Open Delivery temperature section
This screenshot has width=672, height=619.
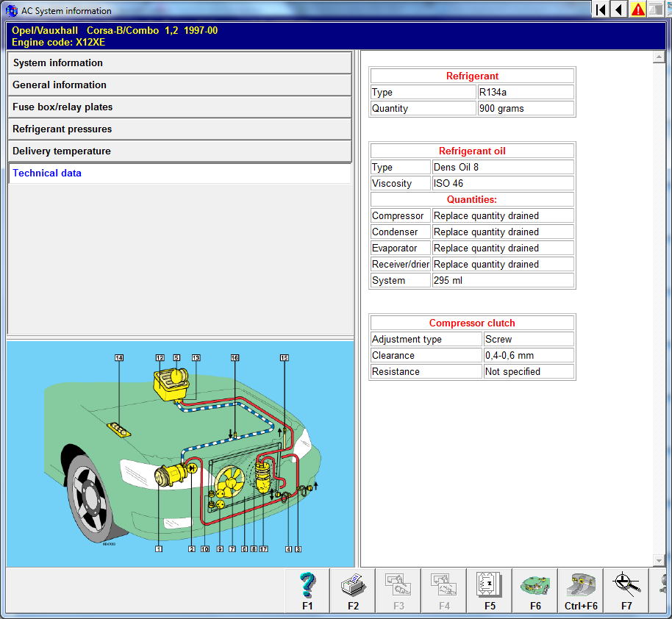pos(179,151)
